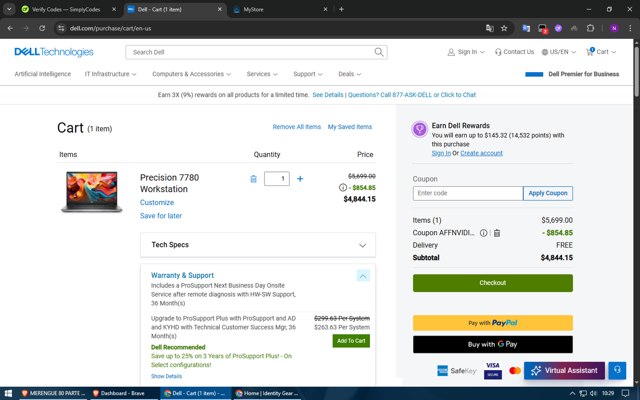Pay with PayPal button
Viewport: 640px width, 400px height.
tap(493, 323)
